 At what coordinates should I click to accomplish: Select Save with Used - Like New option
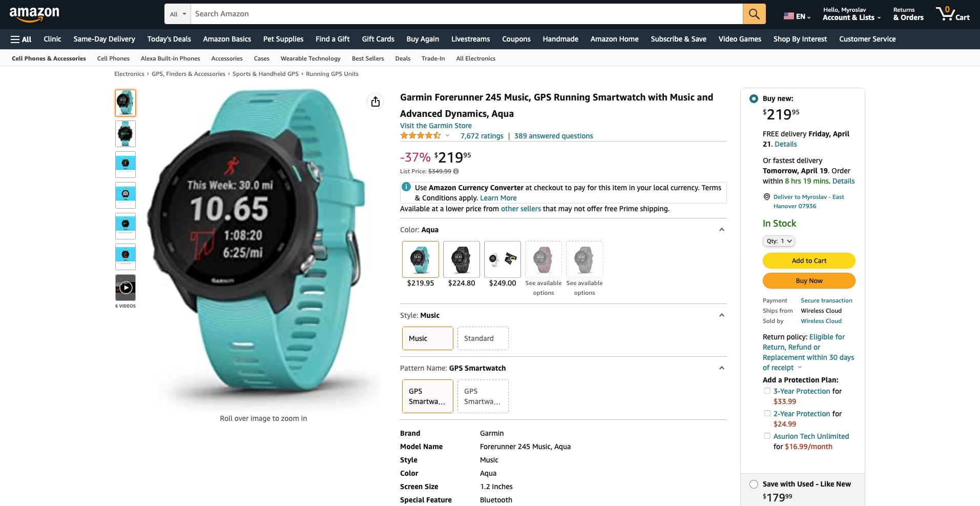coord(754,484)
